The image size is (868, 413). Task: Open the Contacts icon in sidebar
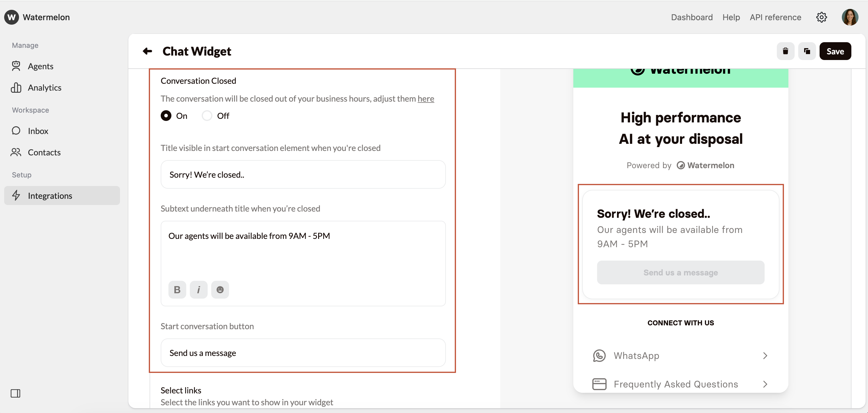[x=15, y=152]
